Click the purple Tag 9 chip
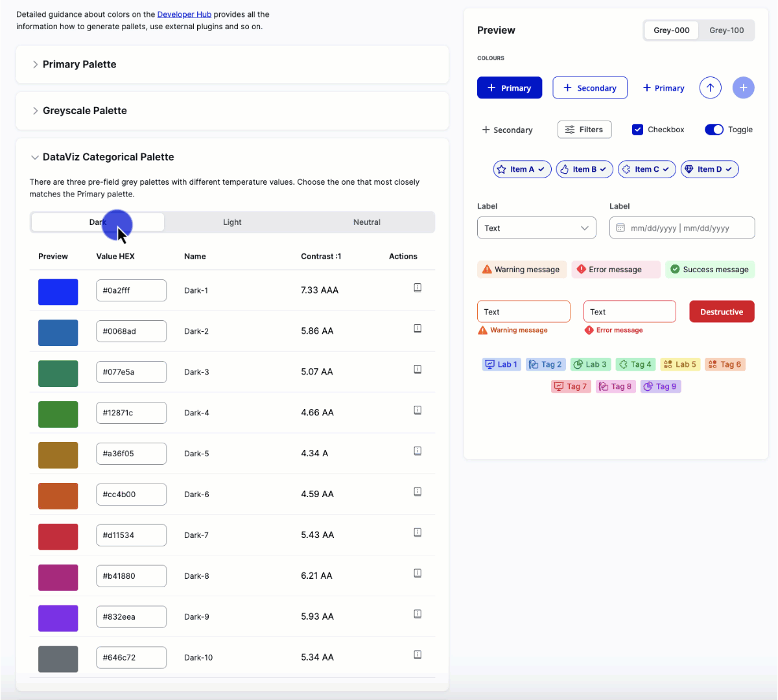778x700 pixels. (x=661, y=386)
